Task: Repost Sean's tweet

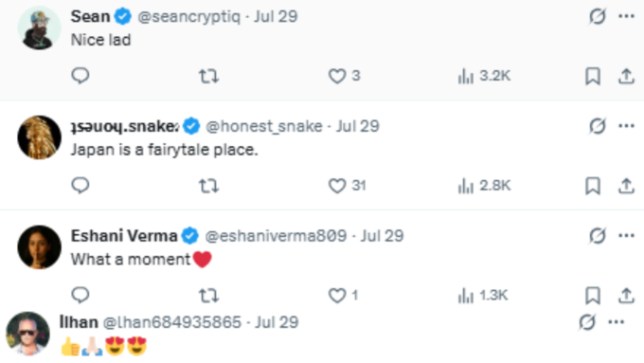Action: click(208, 77)
